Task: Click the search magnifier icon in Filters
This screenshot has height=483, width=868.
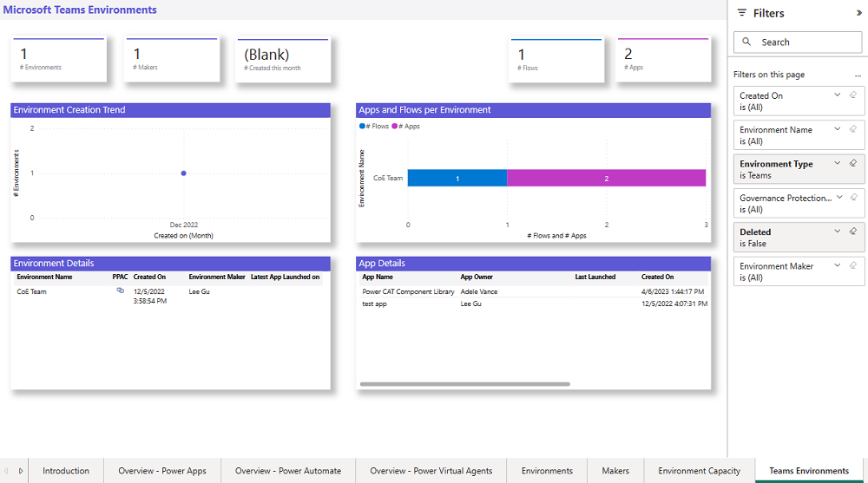Action: 746,42
